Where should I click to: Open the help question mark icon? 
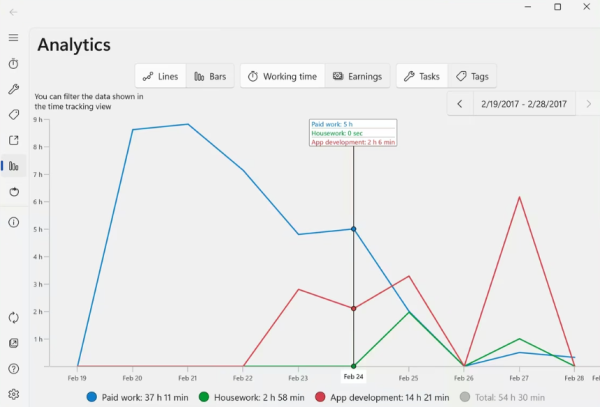pos(13,369)
